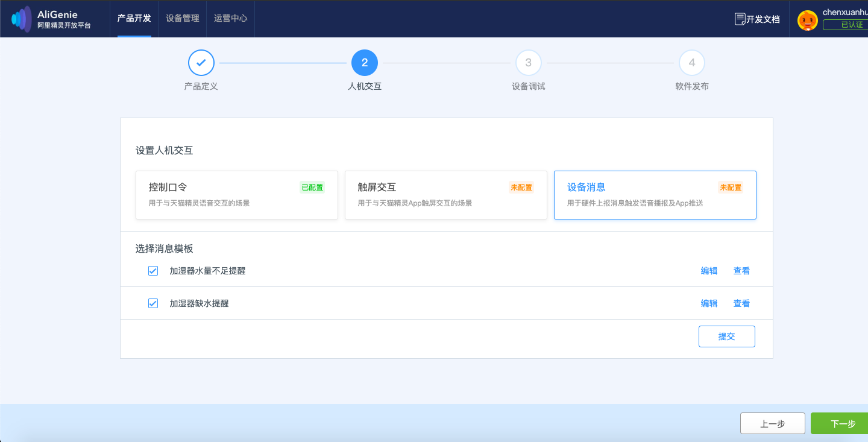This screenshot has width=868, height=442.
Task: Open the 产品开发 tab
Action: pyautogui.click(x=134, y=19)
